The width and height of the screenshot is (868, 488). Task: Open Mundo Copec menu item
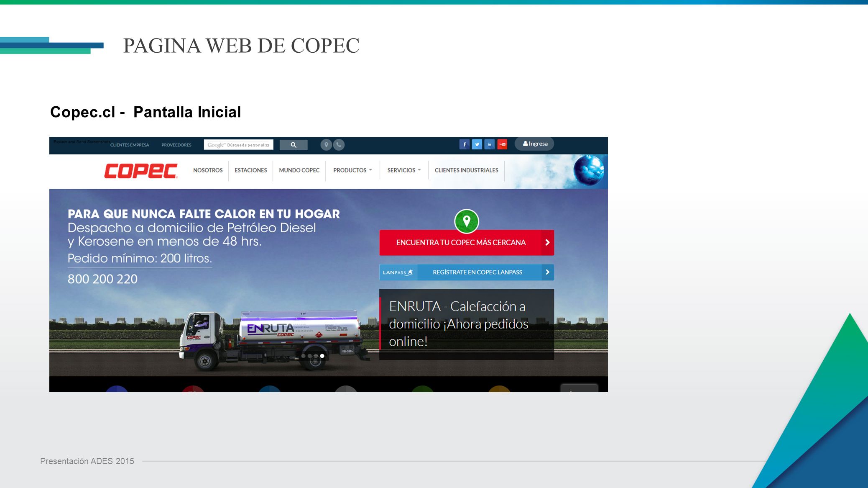299,170
